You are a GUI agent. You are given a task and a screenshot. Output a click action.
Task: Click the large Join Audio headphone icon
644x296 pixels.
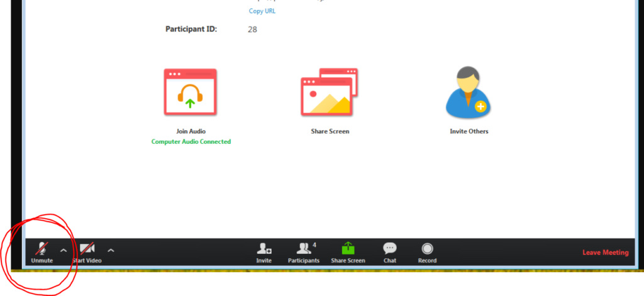tap(191, 92)
